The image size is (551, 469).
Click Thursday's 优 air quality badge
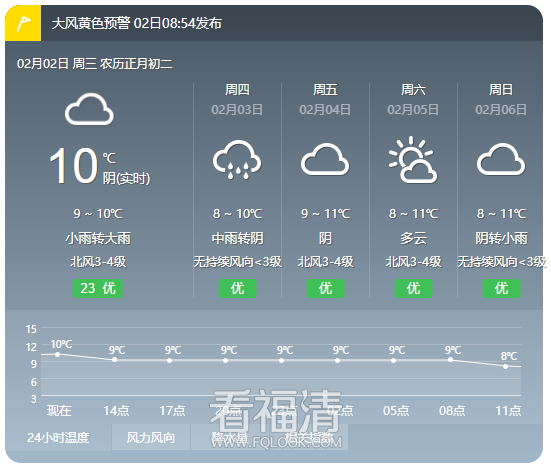(238, 288)
